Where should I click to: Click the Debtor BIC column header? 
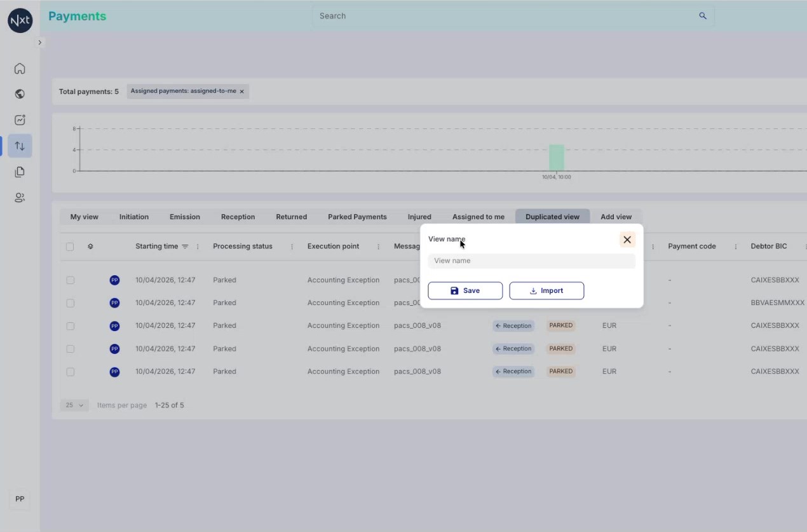769,247
